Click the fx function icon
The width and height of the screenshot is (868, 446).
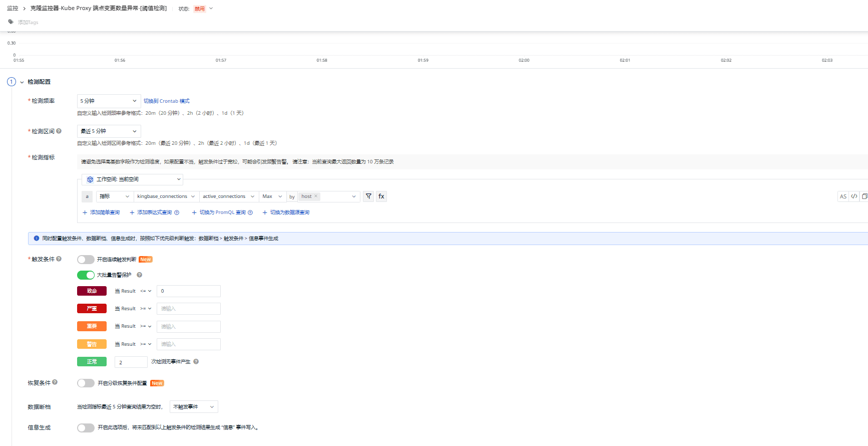pyautogui.click(x=381, y=196)
